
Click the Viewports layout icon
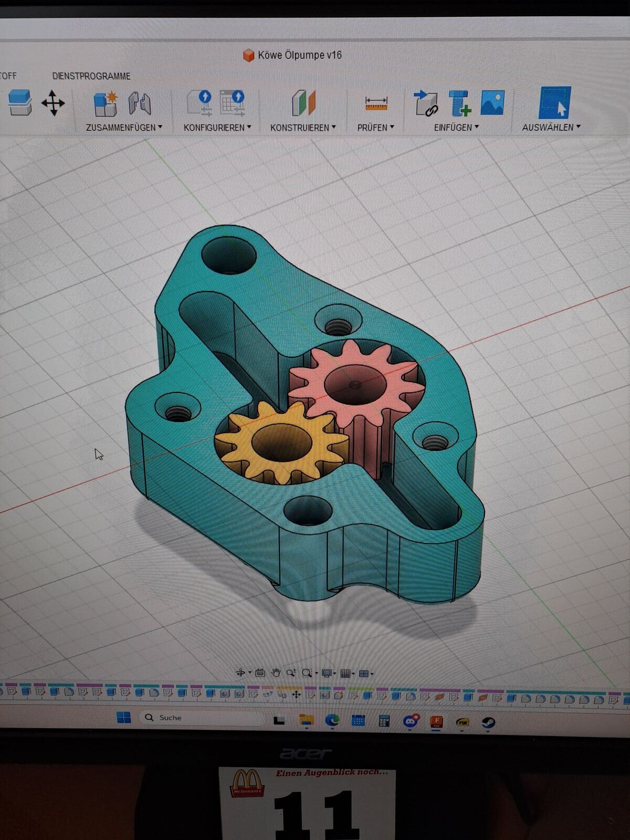[x=364, y=673]
